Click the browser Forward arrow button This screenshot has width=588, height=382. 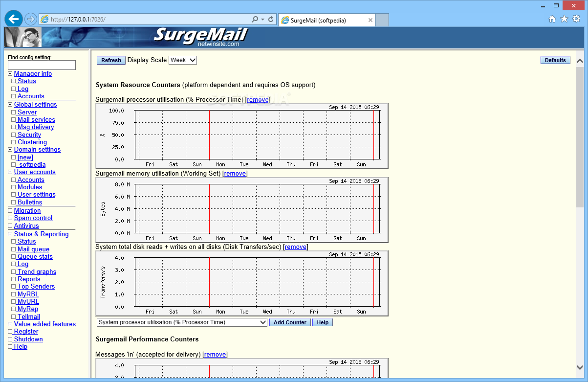(31, 19)
